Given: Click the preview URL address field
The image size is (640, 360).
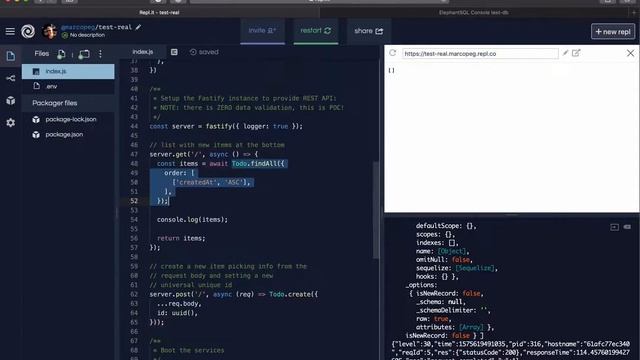Looking at the screenshot, I should tap(480, 53).
